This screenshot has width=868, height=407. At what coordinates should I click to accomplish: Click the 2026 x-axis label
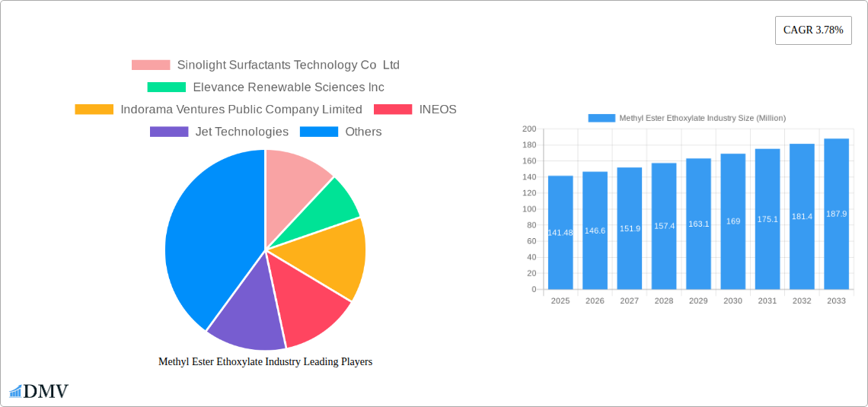click(595, 300)
